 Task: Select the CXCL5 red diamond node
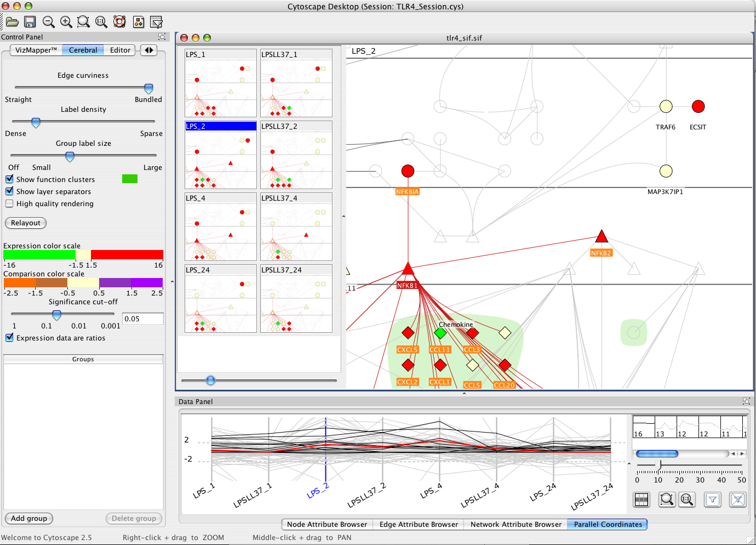[408, 333]
